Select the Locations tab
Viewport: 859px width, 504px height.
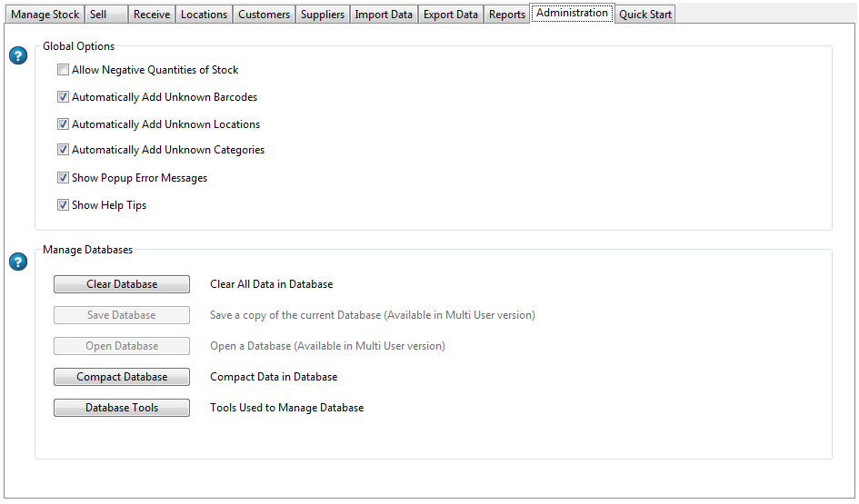click(x=204, y=15)
